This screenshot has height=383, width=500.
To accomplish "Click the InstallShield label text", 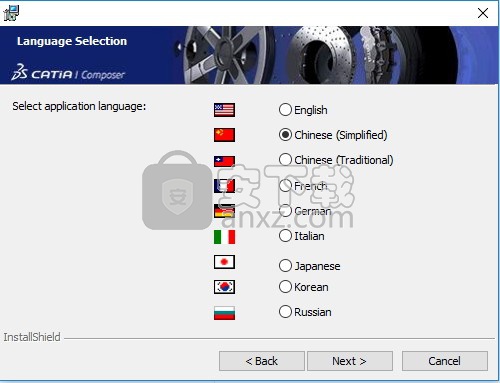I will [x=32, y=337].
